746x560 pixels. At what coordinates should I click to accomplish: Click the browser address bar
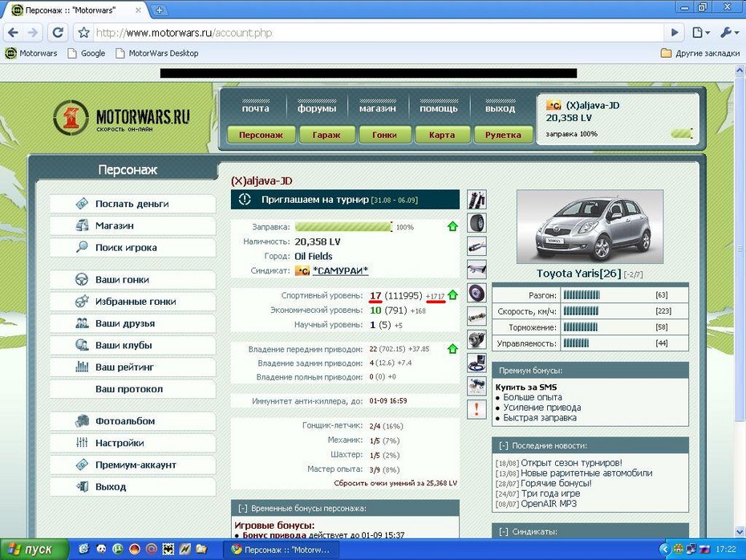(379, 32)
